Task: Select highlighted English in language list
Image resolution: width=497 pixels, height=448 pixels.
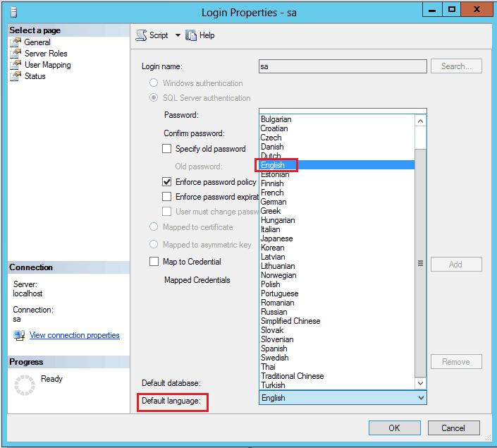Action: pyautogui.click(x=337, y=165)
